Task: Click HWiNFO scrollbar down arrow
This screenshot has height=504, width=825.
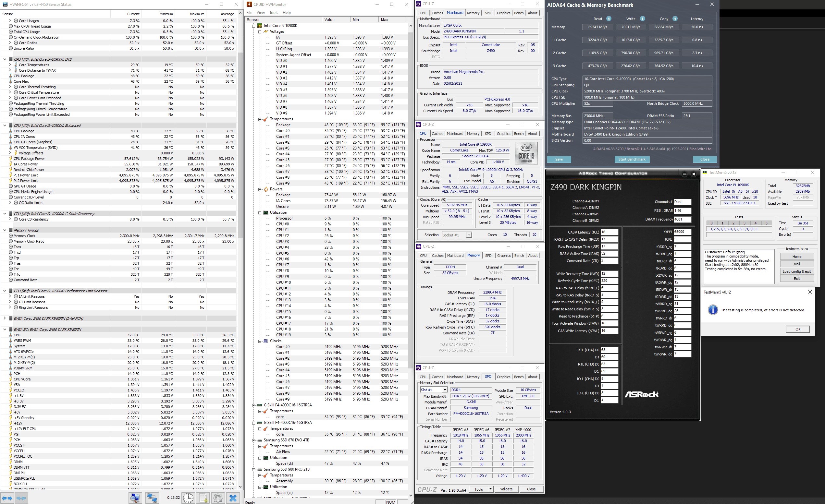Action: click(x=240, y=486)
